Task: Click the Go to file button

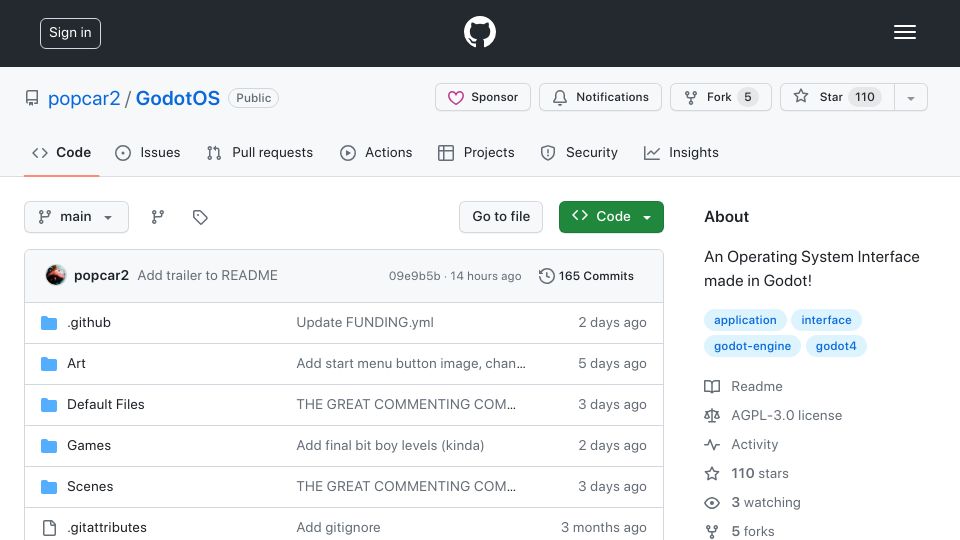Action: pos(501,217)
